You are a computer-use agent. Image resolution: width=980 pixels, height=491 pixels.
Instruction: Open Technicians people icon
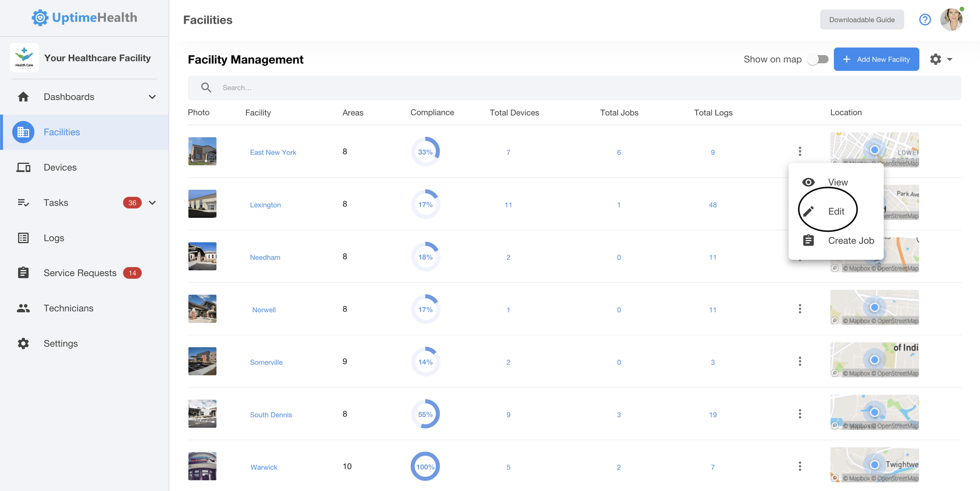23,308
